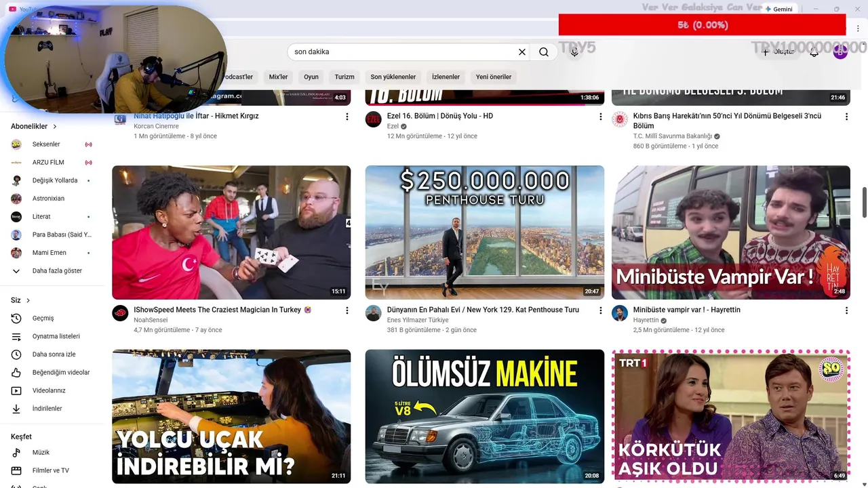Open NoahSensei channel avatar
Screen dimensions: 868x488
(x=120, y=313)
